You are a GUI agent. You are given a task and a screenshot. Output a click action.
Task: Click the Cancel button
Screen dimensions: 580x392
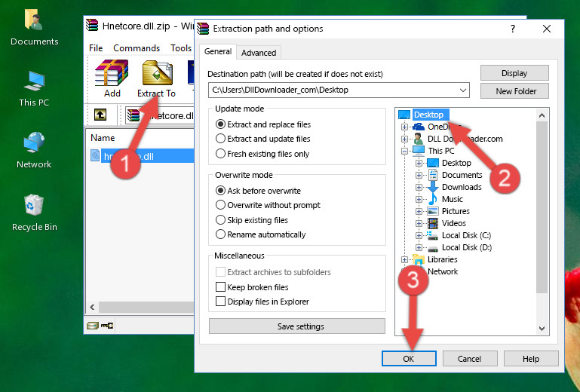470,359
